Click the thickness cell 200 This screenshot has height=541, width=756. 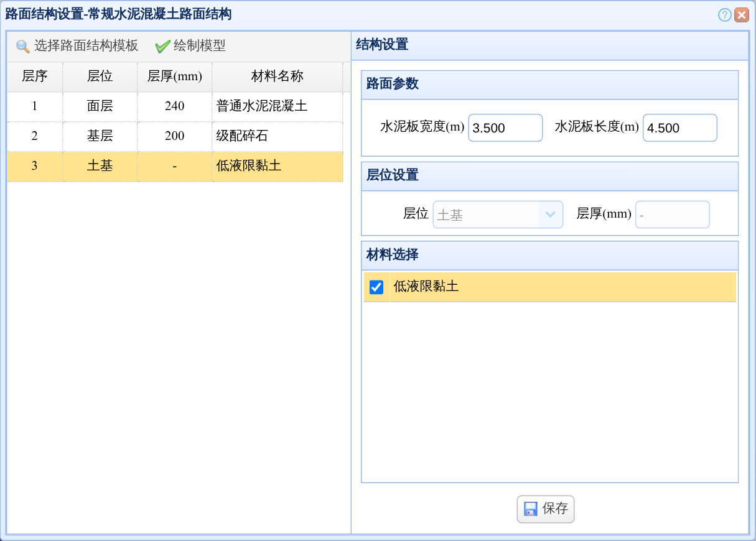tap(175, 136)
